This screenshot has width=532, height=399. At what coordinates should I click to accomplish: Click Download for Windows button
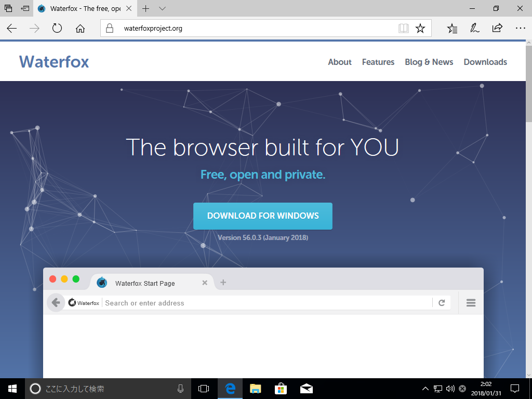[262, 216]
